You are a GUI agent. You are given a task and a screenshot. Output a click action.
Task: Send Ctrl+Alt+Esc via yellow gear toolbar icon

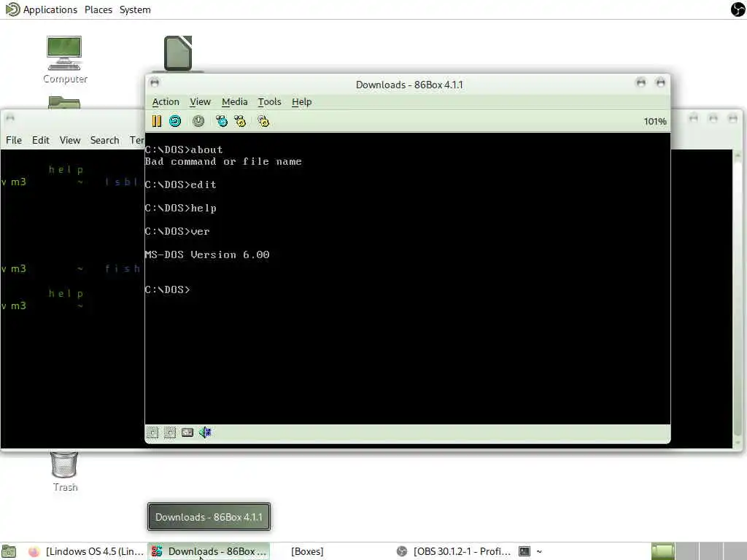pos(240,121)
